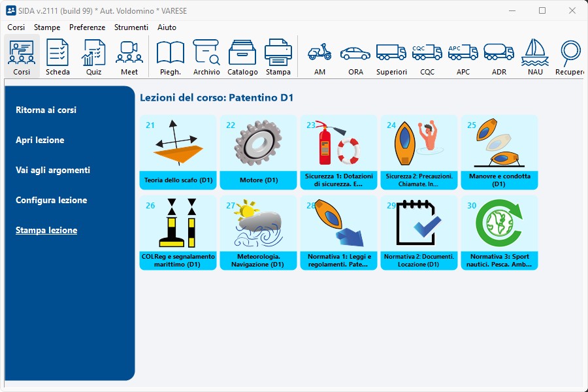This screenshot has height=392, width=588.
Task: Click the Stampa lezione link
Action: pyautogui.click(x=46, y=230)
